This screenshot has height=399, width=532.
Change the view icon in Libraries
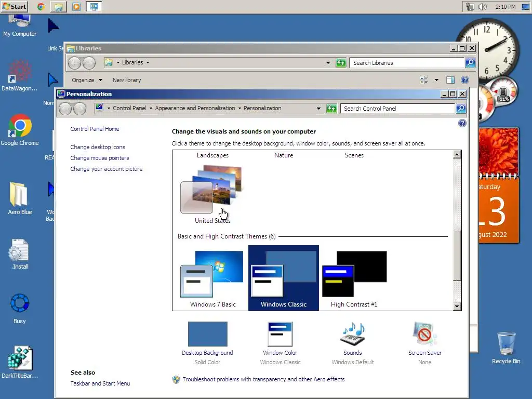(424, 80)
